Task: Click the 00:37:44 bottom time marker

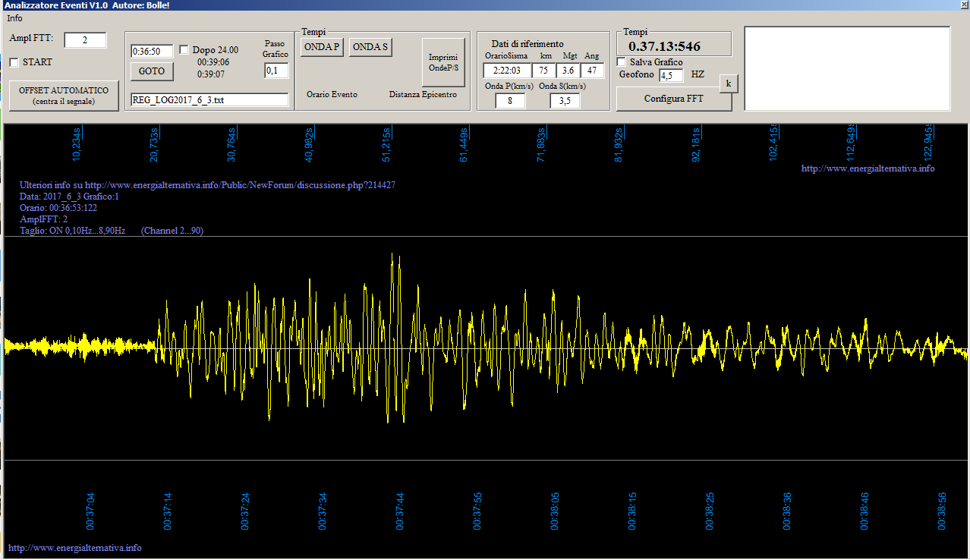Action: 400,511
